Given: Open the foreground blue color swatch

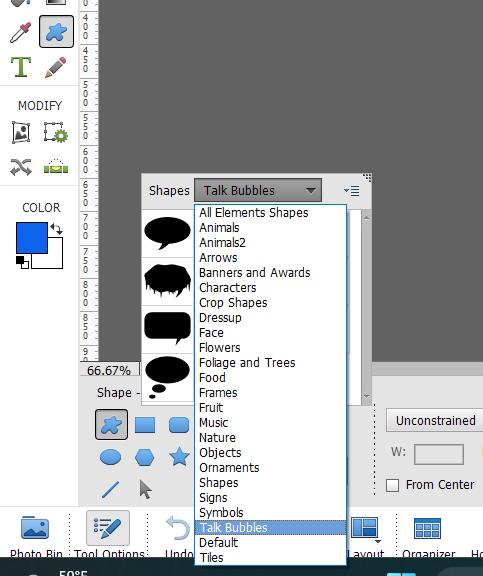Looking at the screenshot, I should coord(32,238).
